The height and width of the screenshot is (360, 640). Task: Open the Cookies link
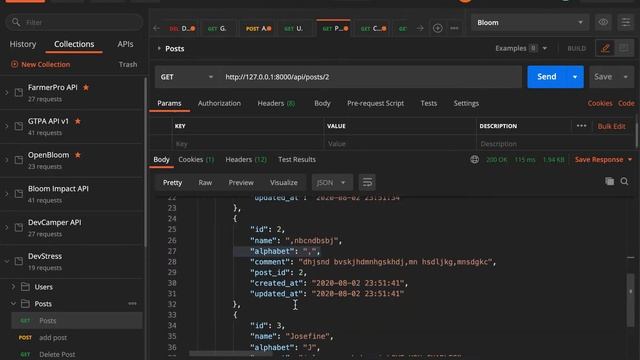(600, 103)
